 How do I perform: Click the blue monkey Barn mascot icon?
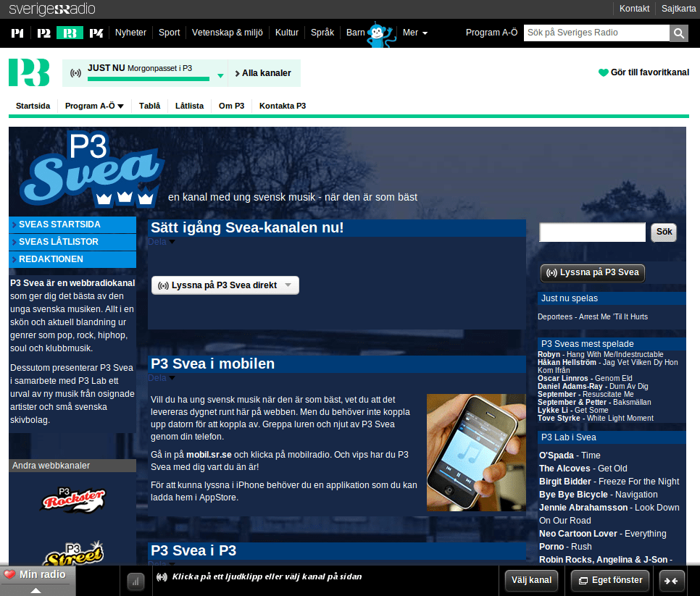pyautogui.click(x=380, y=34)
